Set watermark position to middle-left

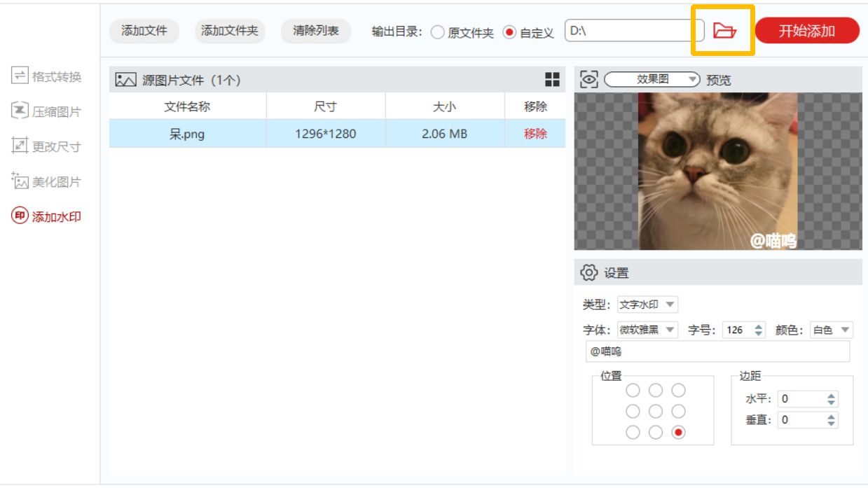coord(633,411)
